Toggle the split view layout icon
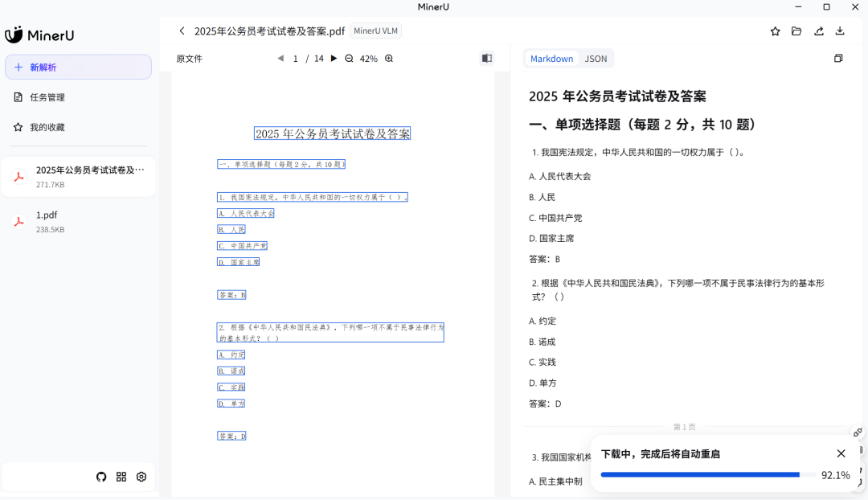Screen dimensions: 868x500 click(486, 59)
